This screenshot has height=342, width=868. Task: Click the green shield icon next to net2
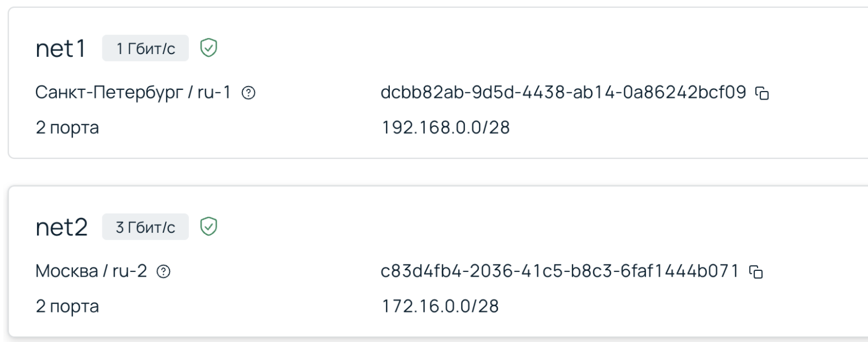pos(209,226)
